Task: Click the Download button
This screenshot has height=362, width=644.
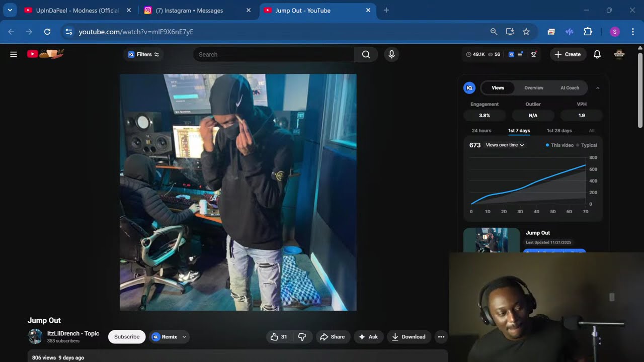Action: (x=409, y=337)
